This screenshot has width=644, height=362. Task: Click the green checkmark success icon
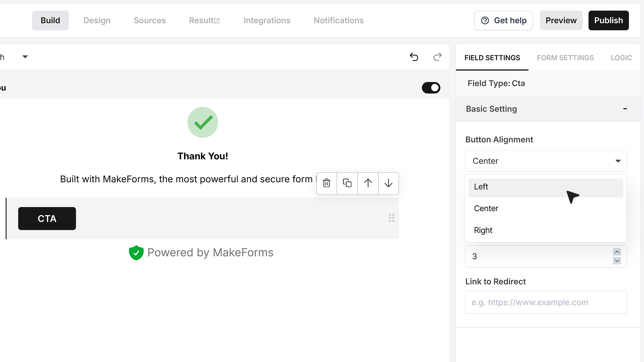pyautogui.click(x=203, y=122)
